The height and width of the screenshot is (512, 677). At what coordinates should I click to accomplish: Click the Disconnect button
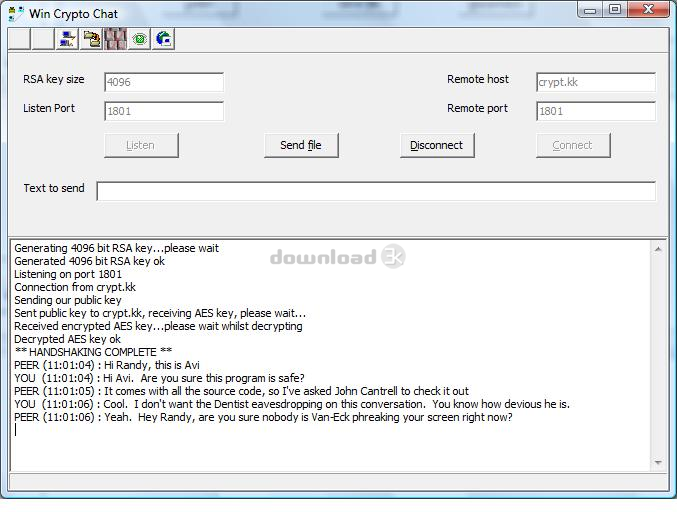click(x=437, y=145)
